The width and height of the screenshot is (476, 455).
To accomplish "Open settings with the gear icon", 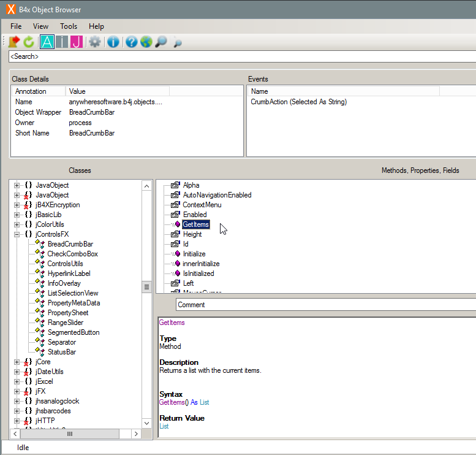I will pyautogui.click(x=94, y=42).
